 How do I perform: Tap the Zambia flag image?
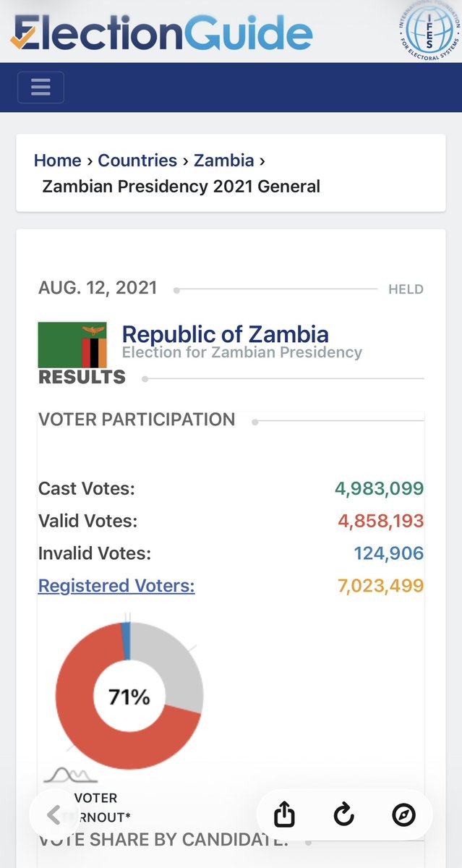tap(72, 345)
